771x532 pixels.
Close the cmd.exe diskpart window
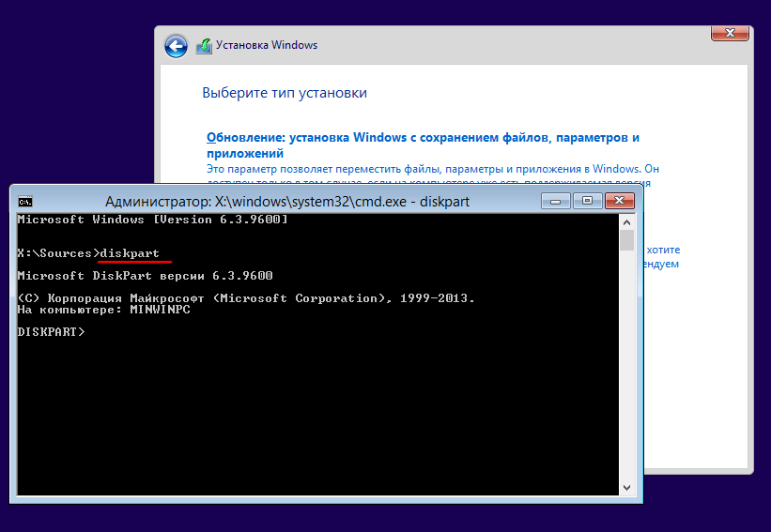[620, 201]
